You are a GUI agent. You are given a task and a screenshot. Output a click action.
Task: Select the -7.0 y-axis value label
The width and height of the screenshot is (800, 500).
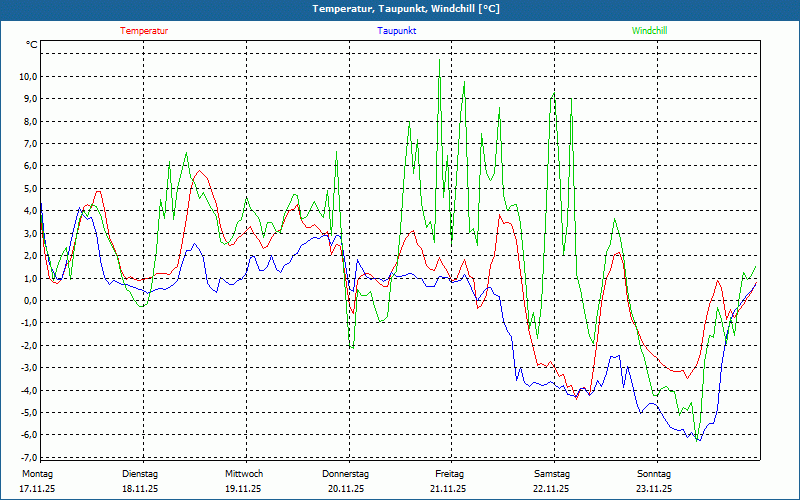27,457
